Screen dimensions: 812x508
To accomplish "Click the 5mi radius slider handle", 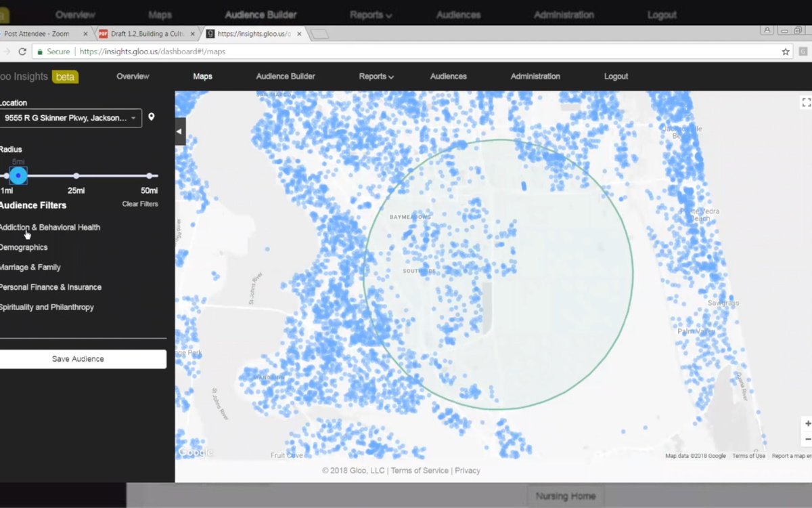I will (x=18, y=176).
